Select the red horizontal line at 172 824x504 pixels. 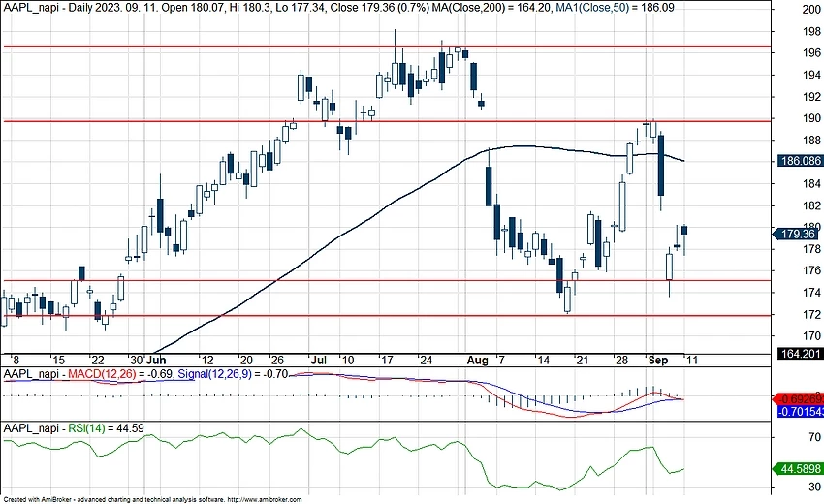click(387, 315)
